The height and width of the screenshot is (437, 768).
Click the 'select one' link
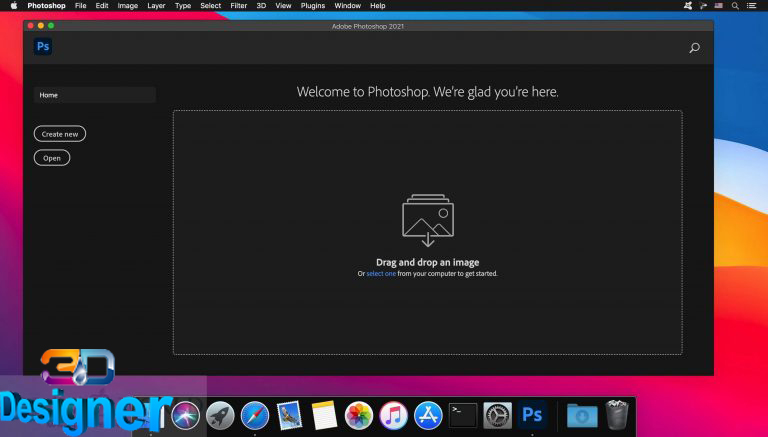coord(381,274)
